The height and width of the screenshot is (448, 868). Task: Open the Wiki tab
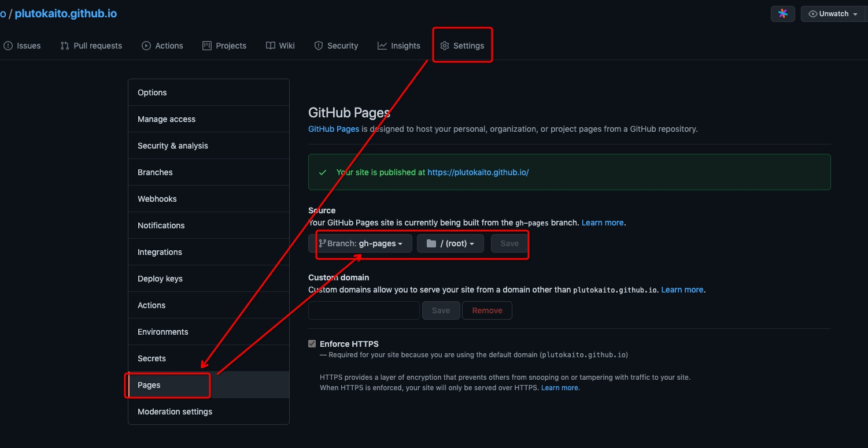tap(280, 46)
